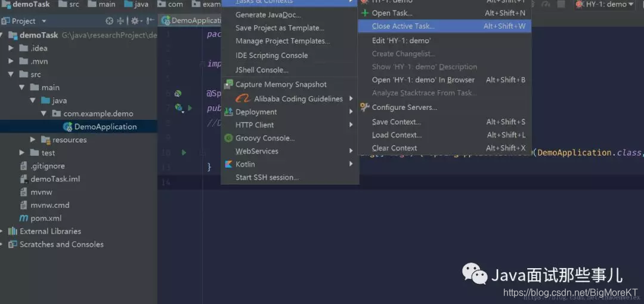Viewport: 644px width, 304px height.
Task: Open the Project view dropdown
Action: [44, 21]
